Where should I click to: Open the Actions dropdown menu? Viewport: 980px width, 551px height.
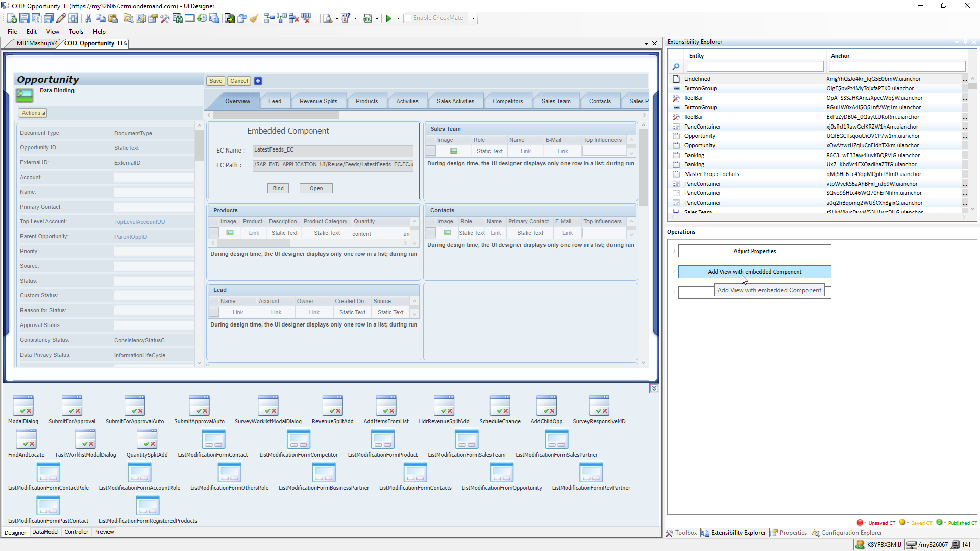click(x=33, y=113)
